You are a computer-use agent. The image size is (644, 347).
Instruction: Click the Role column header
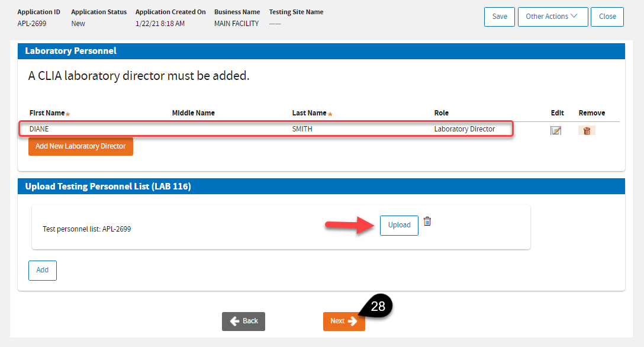[x=441, y=113]
